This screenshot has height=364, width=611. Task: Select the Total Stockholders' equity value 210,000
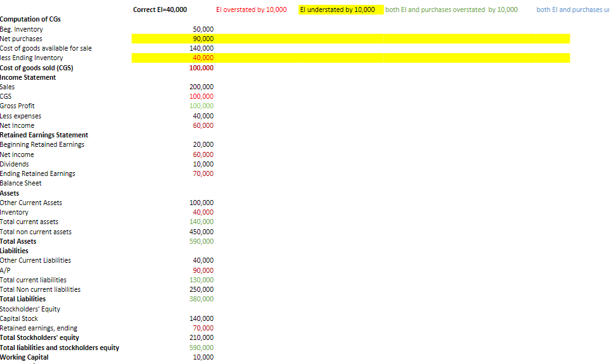(x=202, y=337)
